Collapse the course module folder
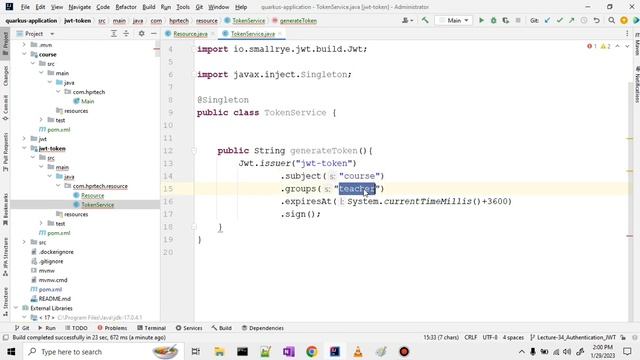 tap(24, 54)
